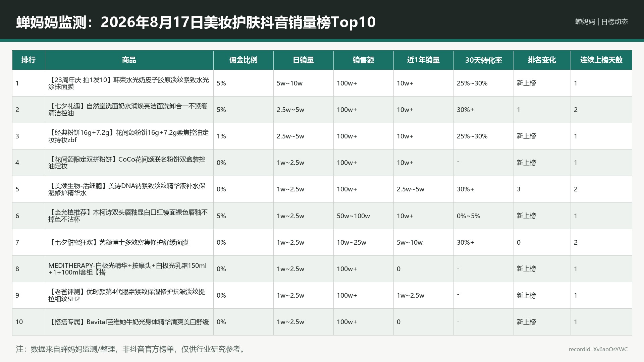Viewport: 644px width, 362px height.
Task: Select the Bavital芭维她 product name cell
Action: coord(129,322)
